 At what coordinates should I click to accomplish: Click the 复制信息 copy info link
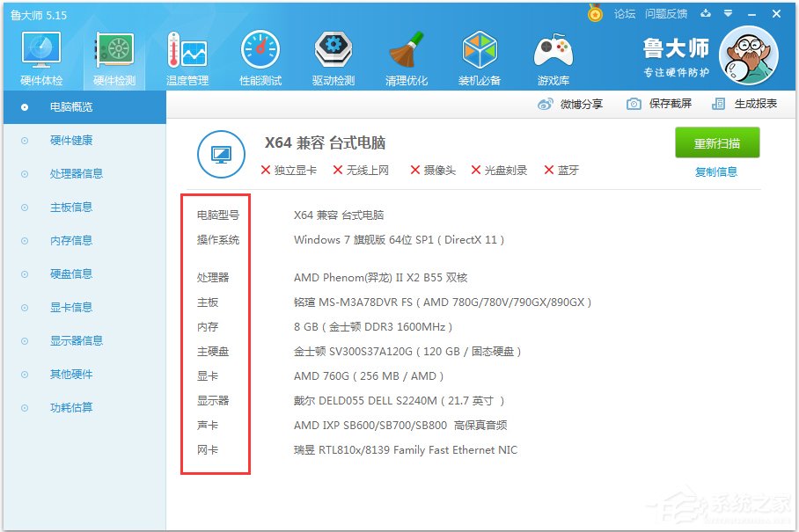(716, 171)
